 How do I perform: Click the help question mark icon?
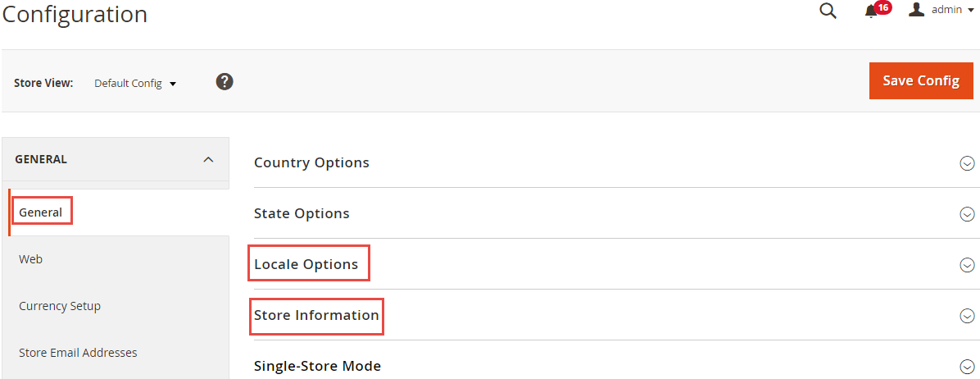[225, 82]
